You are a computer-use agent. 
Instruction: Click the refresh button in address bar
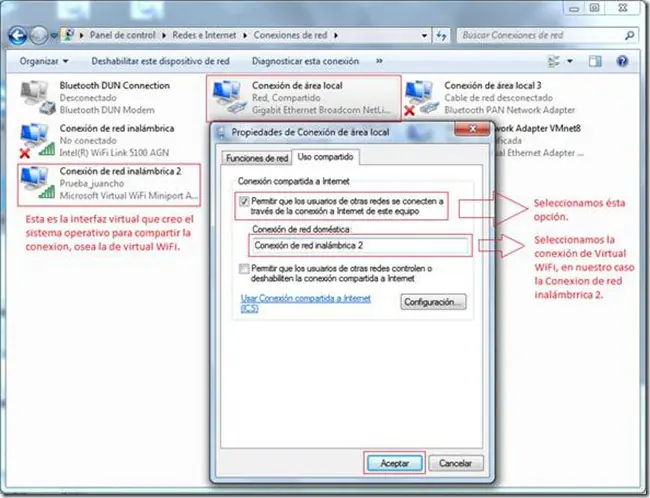tap(441, 36)
